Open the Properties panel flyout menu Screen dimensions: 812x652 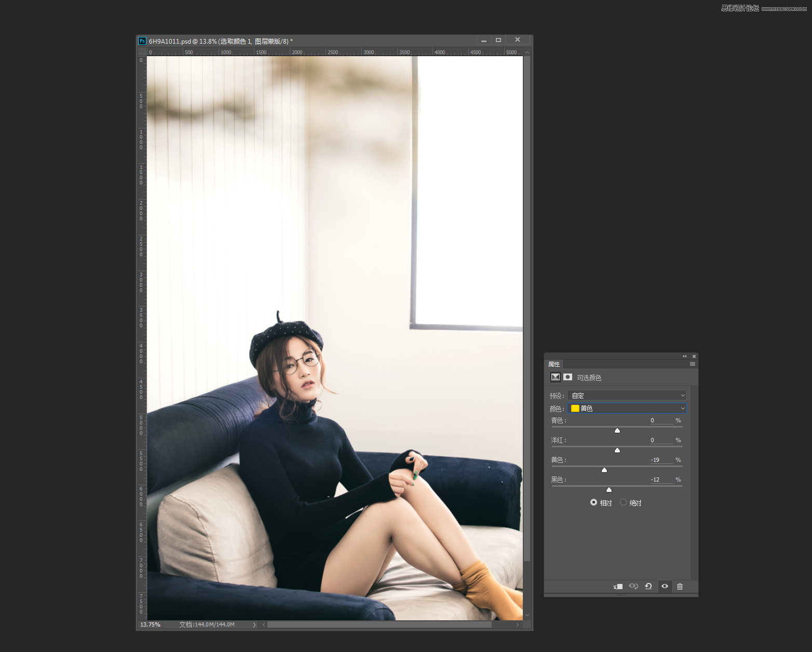692,364
